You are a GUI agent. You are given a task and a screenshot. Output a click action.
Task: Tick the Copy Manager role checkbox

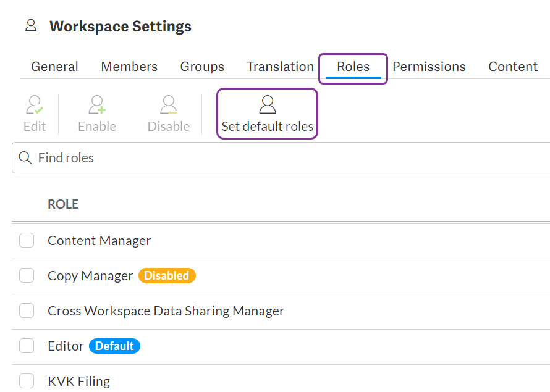(27, 275)
